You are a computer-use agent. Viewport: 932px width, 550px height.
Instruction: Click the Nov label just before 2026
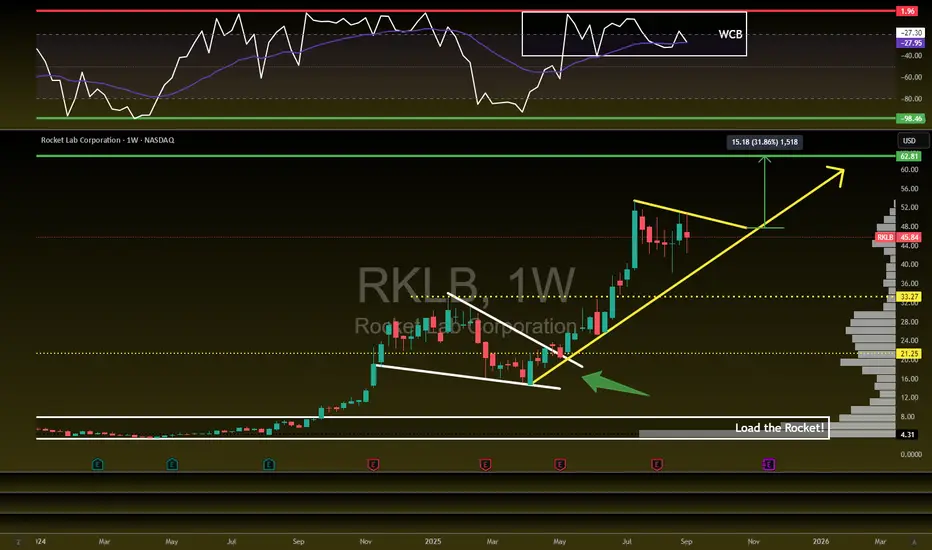coord(753,542)
